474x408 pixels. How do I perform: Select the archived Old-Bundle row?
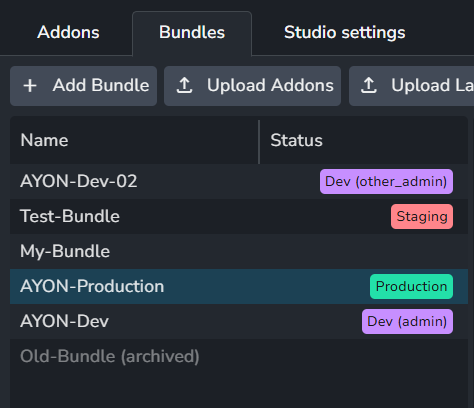coord(239,356)
